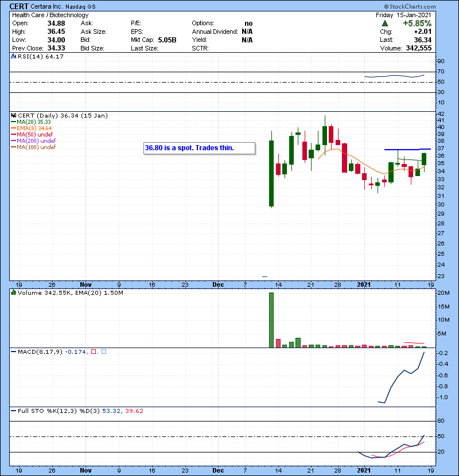This screenshot has height=476, width=459.
Task: Click the Chg value +2.01
Action: pos(422,32)
